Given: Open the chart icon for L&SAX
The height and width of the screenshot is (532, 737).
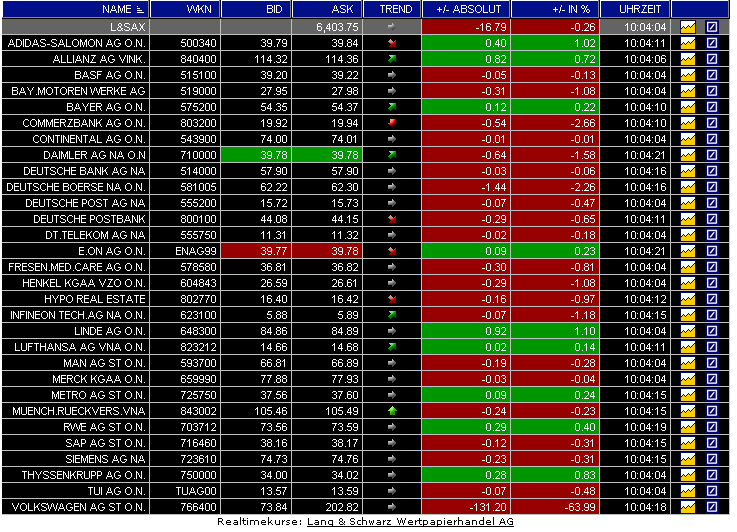Looking at the screenshot, I should coord(688,27).
